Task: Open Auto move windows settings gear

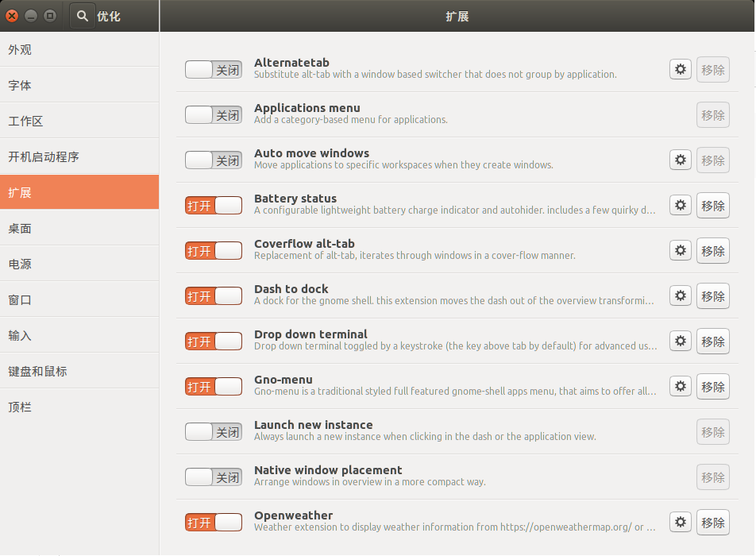Action: tap(681, 160)
